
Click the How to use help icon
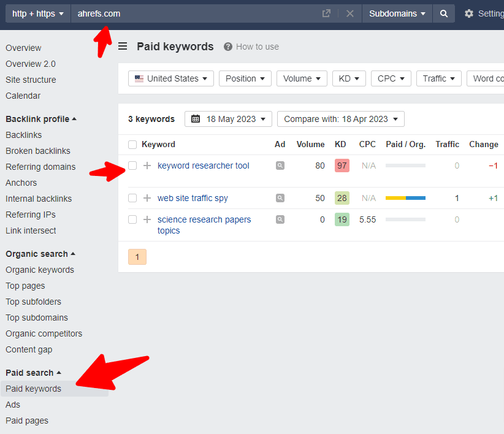pos(228,47)
